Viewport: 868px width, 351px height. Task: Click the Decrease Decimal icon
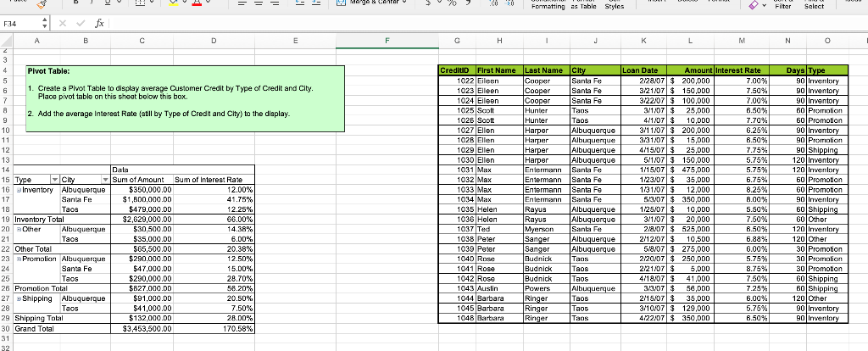510,4
